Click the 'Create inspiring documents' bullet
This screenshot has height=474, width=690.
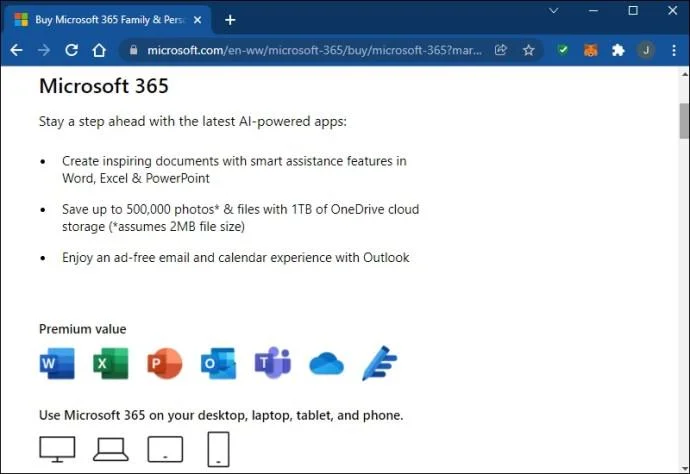[234, 169]
